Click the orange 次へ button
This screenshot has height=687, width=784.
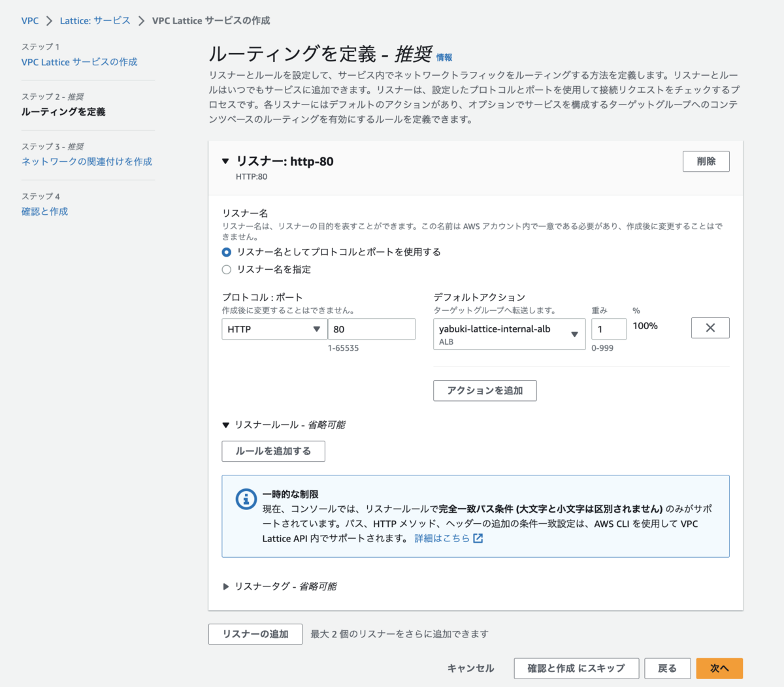719,668
